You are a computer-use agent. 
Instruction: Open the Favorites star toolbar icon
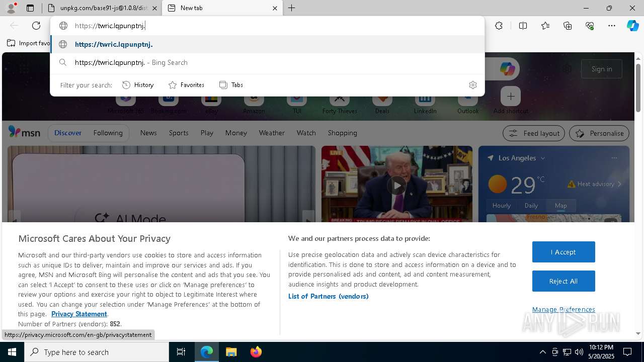point(545,26)
